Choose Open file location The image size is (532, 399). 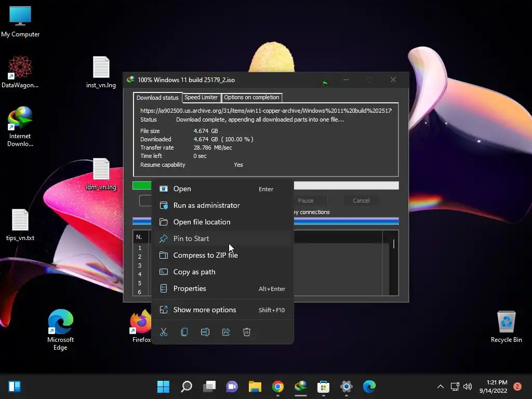tap(222, 222)
